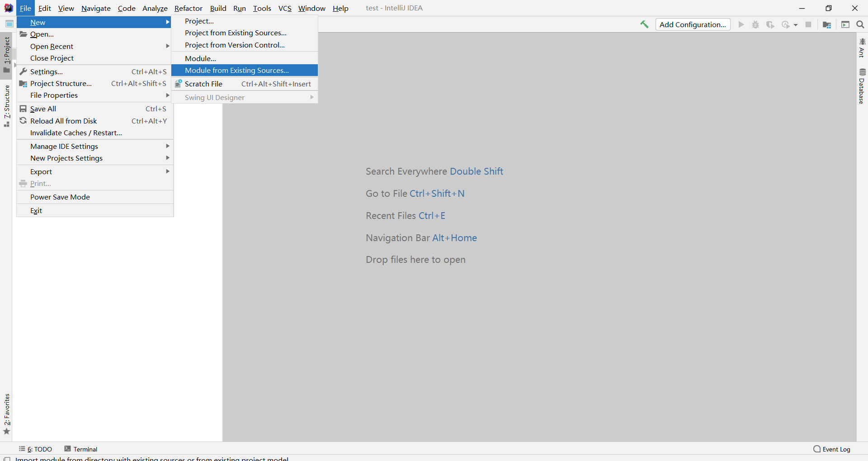The width and height of the screenshot is (868, 461).
Task: Open the TODO tool window
Action: 35,449
